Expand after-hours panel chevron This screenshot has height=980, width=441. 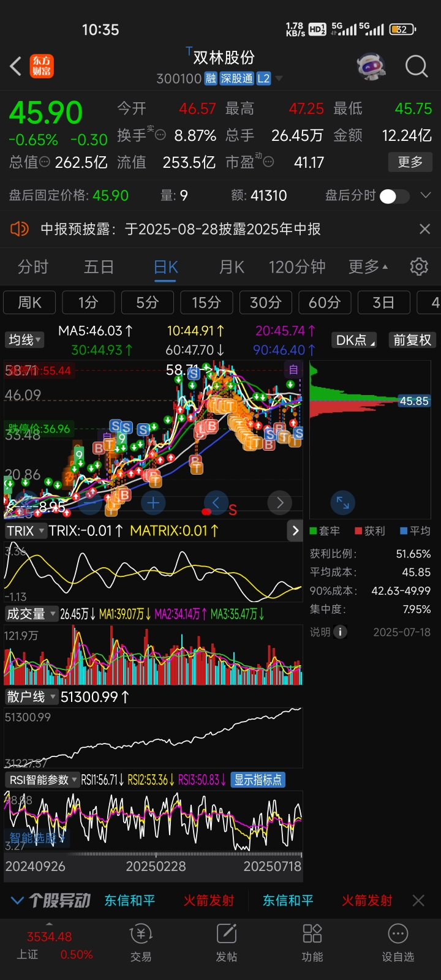coord(426,195)
